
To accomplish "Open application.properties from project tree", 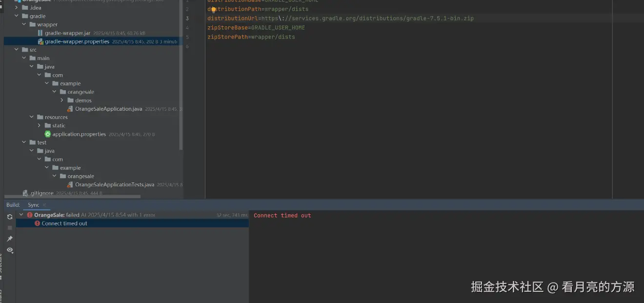I will 79,134.
